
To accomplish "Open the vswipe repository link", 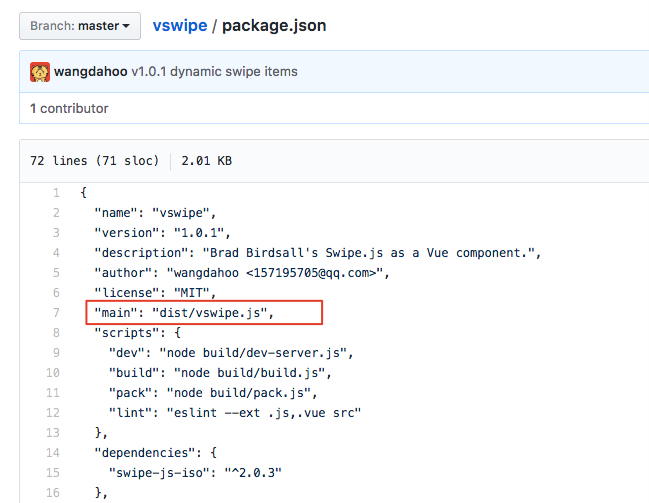I will (180, 26).
